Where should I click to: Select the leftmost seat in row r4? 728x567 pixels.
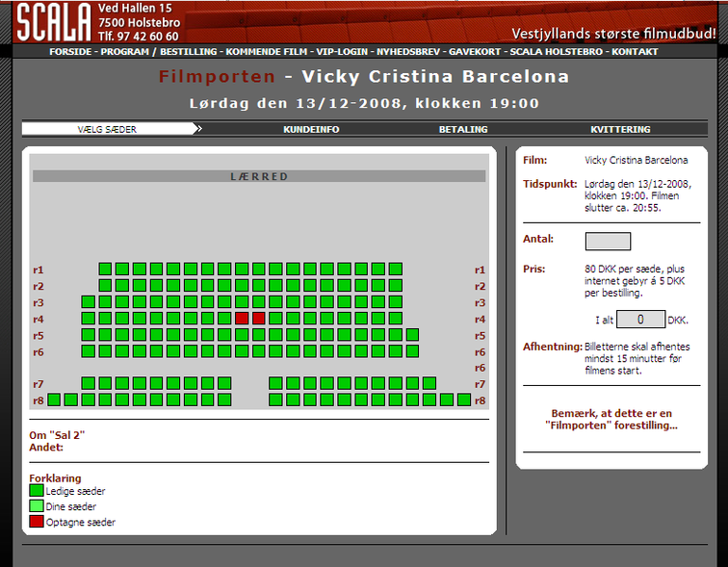point(89,319)
